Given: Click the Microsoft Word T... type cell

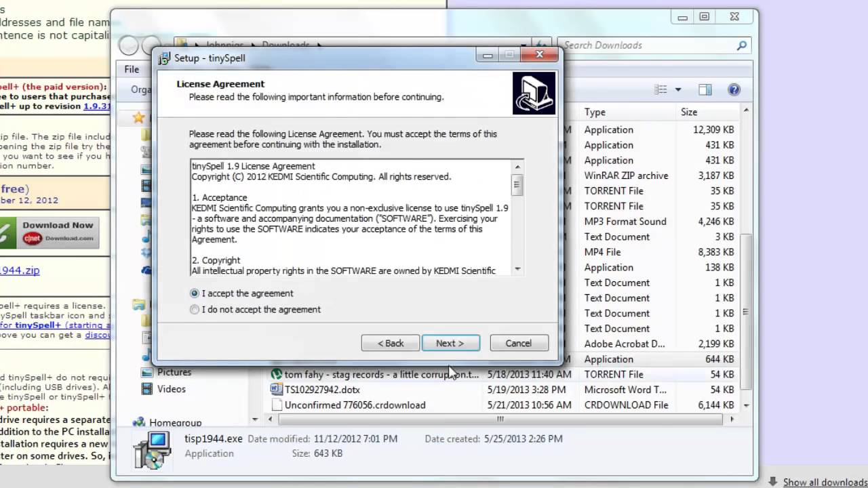Looking at the screenshot, I should tap(625, 390).
